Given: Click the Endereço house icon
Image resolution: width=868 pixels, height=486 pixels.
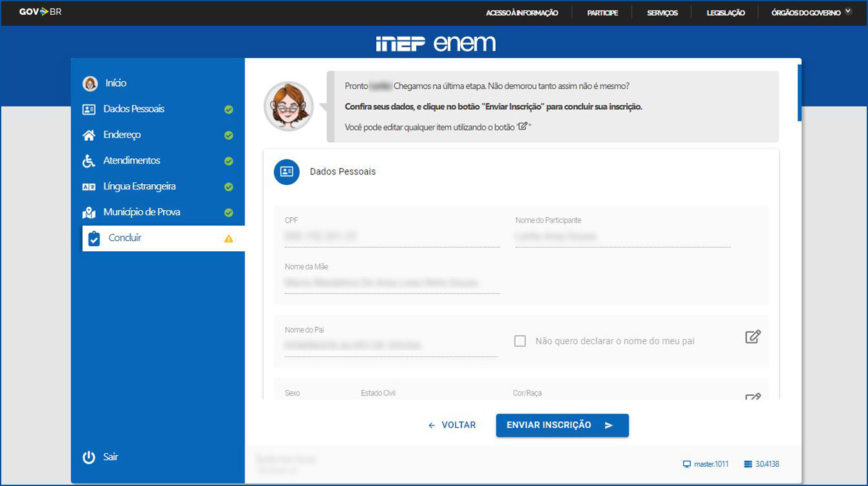Looking at the screenshot, I should (89, 135).
